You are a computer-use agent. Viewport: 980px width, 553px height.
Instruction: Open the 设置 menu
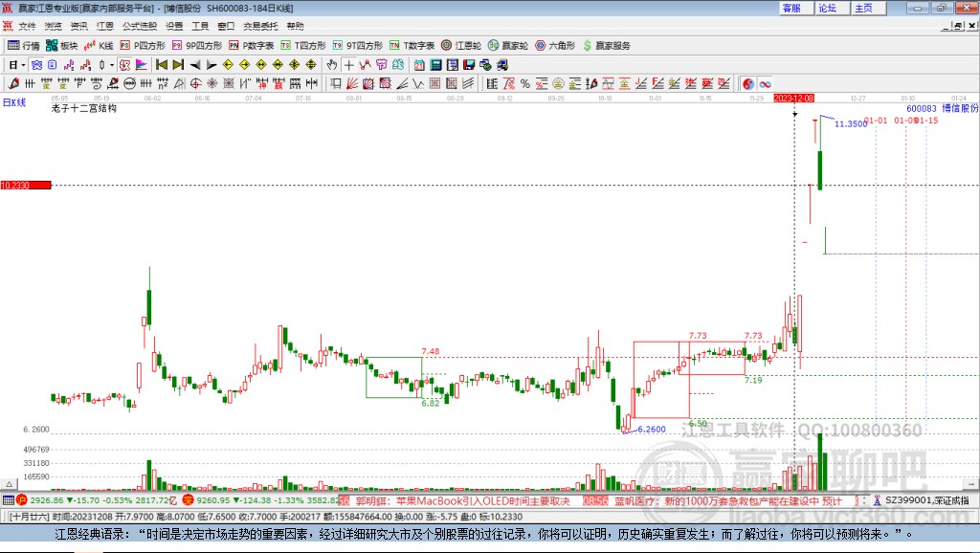tap(174, 26)
